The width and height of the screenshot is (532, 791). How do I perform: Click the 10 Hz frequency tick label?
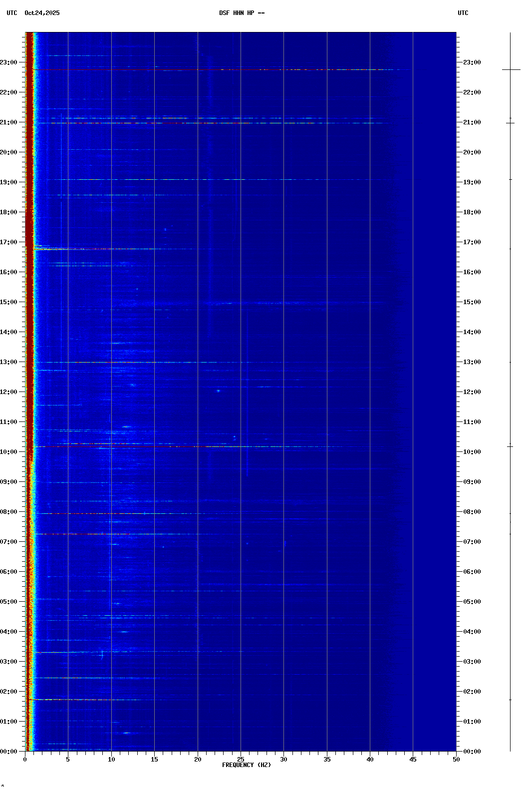pos(111,760)
